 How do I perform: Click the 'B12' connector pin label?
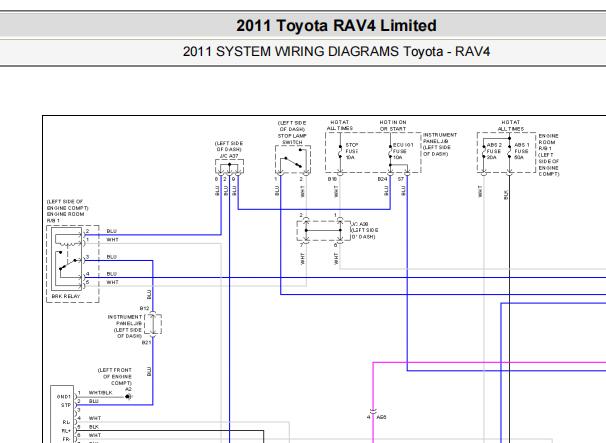[x=145, y=308]
